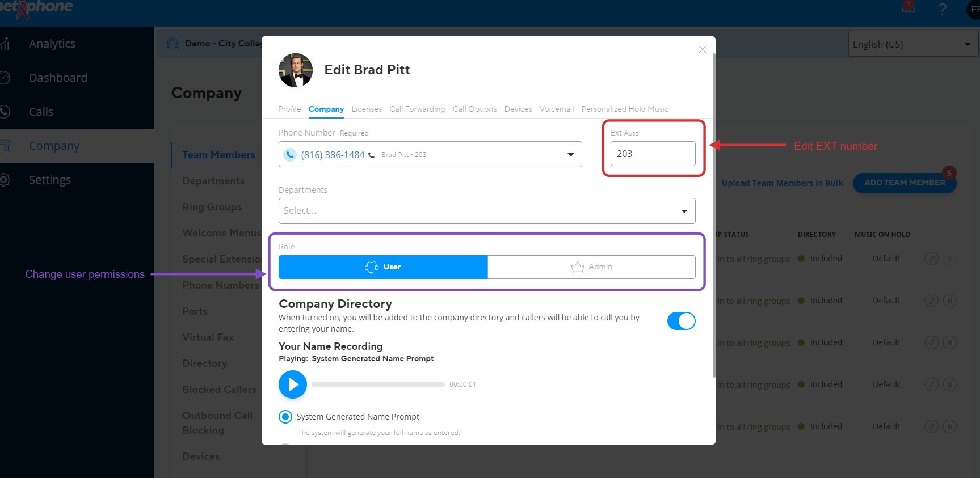Select System Generated Name Prompt radio
Viewport: 980px width, 478px height.
coord(285,417)
